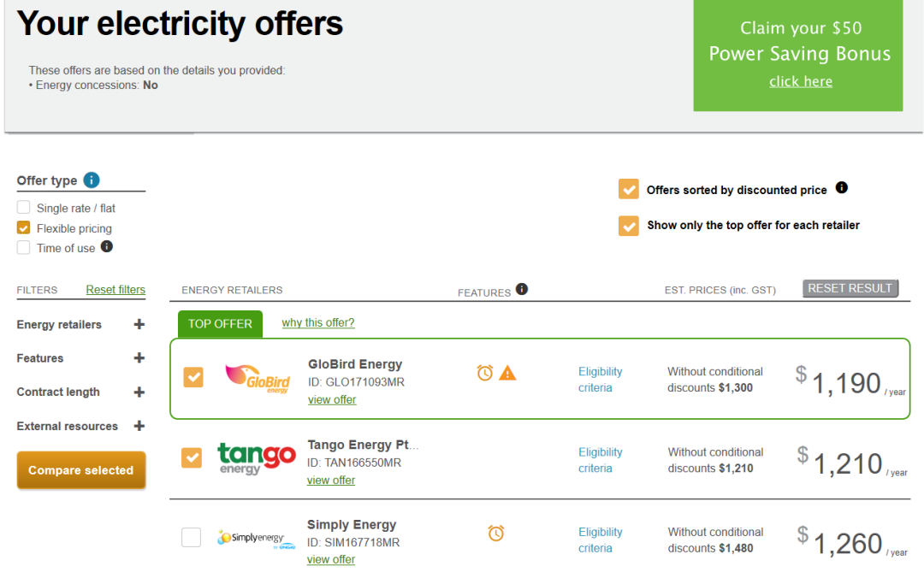
Task: Select the Simply Energy offer checkbox
Action: pyautogui.click(x=191, y=537)
